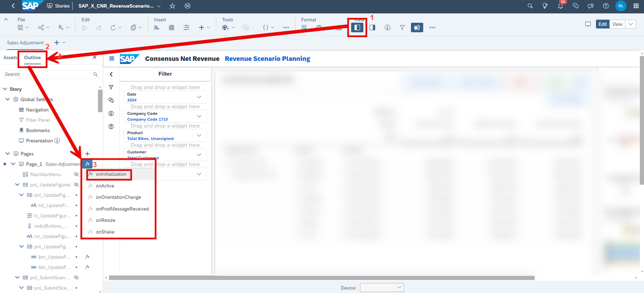Click the fx script icon on Page_1
The width and height of the screenshot is (644, 293).
tap(87, 164)
